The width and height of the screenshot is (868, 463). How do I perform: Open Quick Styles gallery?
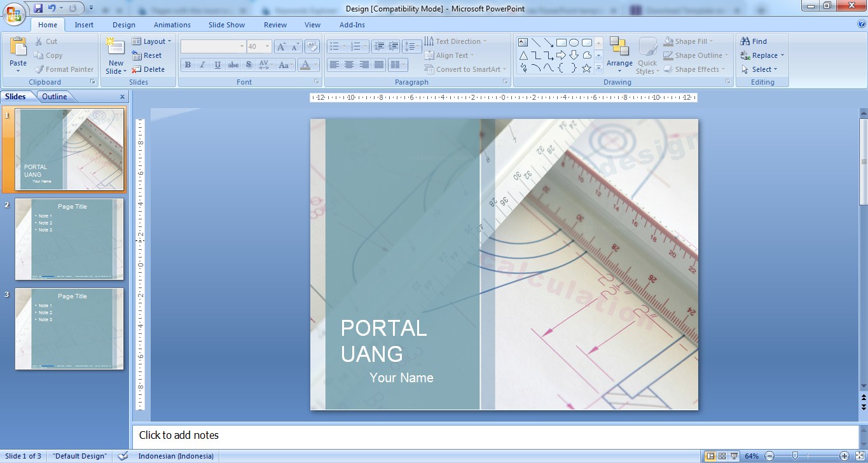(647, 55)
